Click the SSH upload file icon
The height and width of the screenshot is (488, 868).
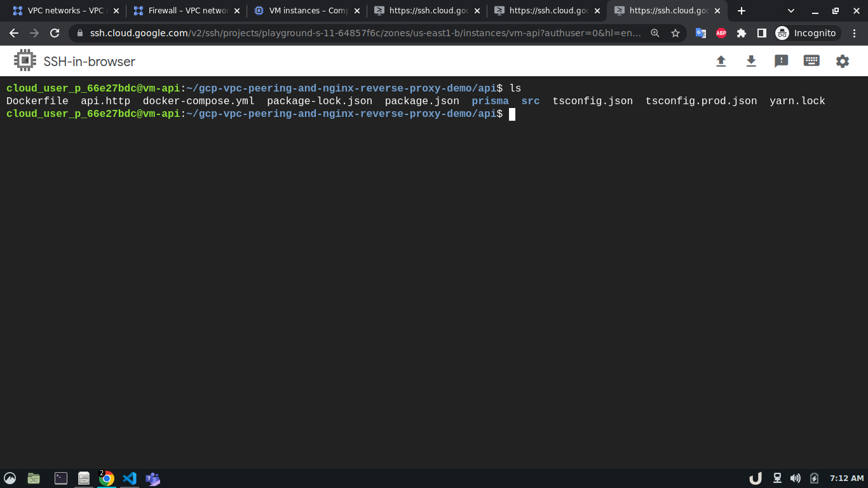[721, 61]
